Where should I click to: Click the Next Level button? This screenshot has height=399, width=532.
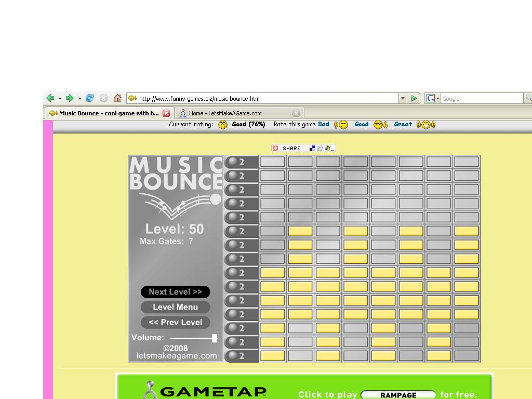(x=175, y=291)
